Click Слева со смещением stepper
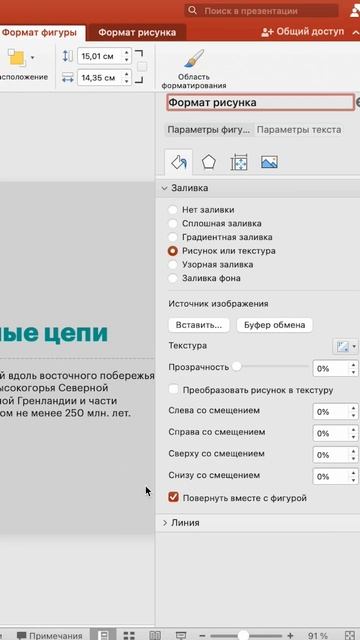The image size is (360, 640). pyautogui.click(x=353, y=411)
